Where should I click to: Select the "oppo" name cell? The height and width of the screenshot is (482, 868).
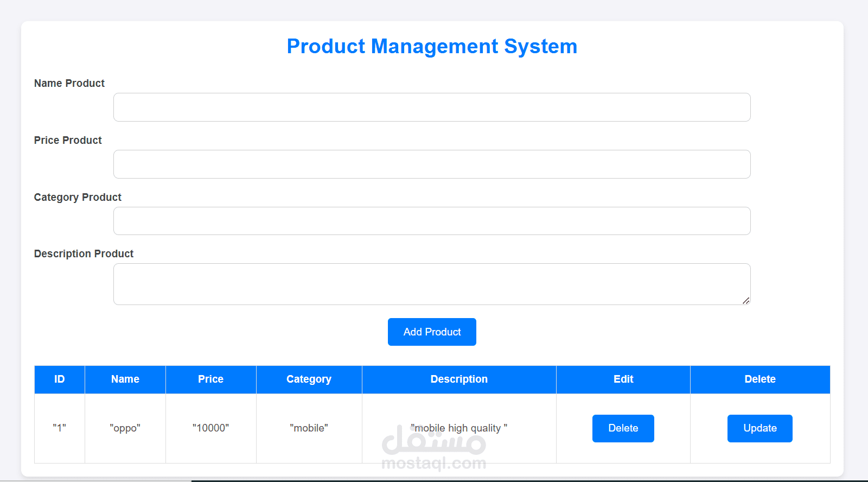coord(125,428)
